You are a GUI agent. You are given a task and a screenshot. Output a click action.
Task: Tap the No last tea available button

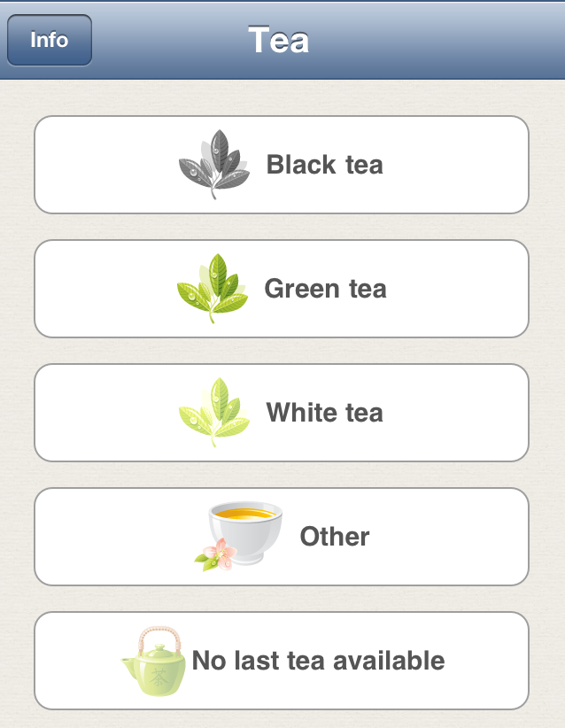[282, 661]
